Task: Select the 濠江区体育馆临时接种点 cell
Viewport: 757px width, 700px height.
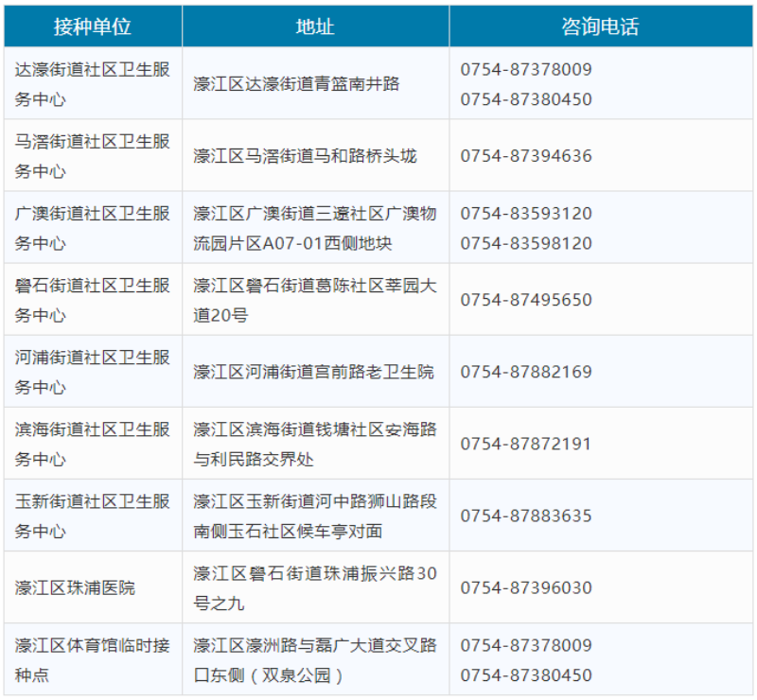Action: 92,660
